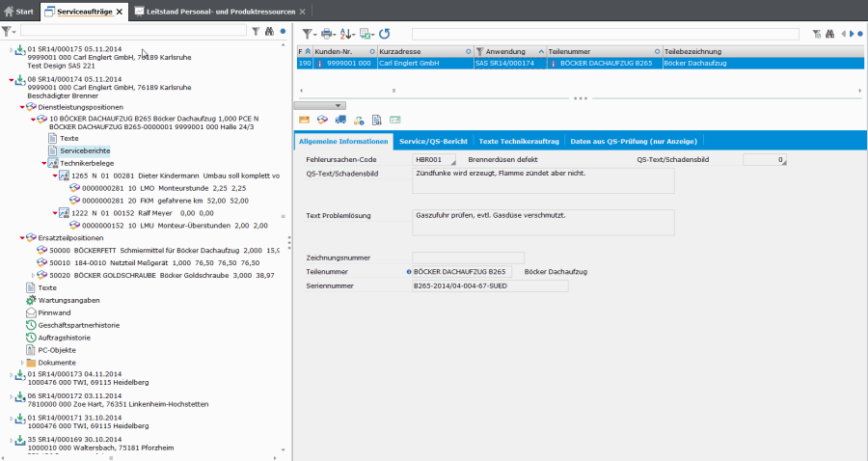The height and width of the screenshot is (461, 868).
Task: Click the refresh icon in right toolbar
Action: pyautogui.click(x=385, y=33)
